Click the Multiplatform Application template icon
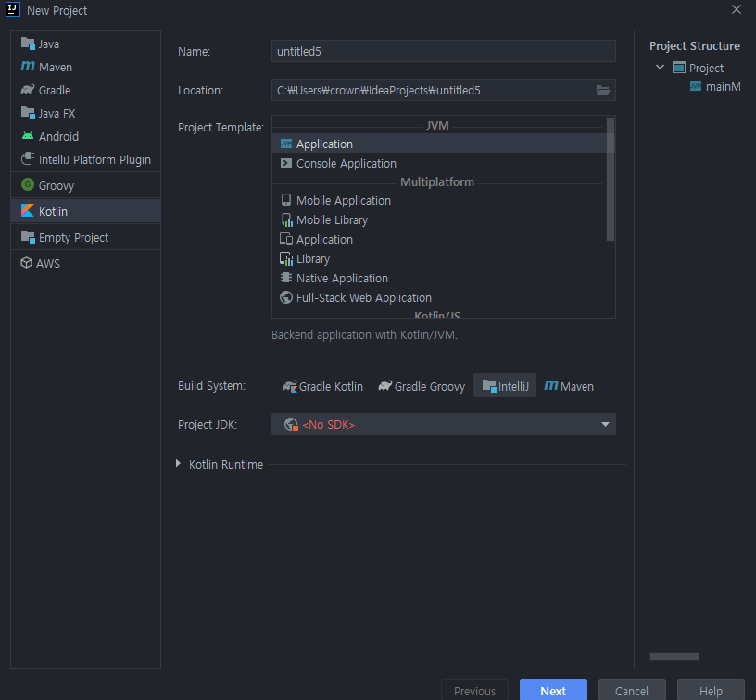The height and width of the screenshot is (700, 756). pos(286,239)
